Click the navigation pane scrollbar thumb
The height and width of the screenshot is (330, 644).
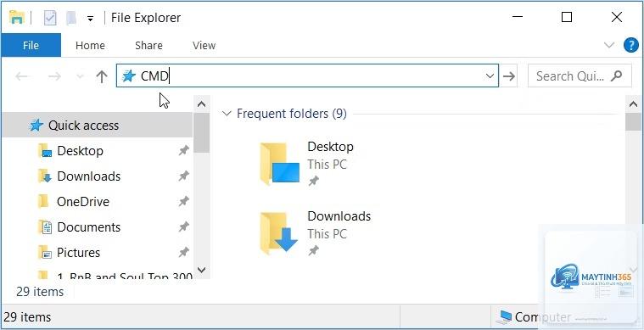tap(201, 132)
